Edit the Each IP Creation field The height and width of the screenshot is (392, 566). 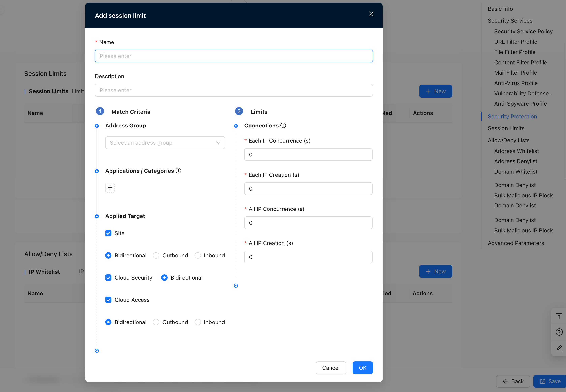tap(308, 189)
